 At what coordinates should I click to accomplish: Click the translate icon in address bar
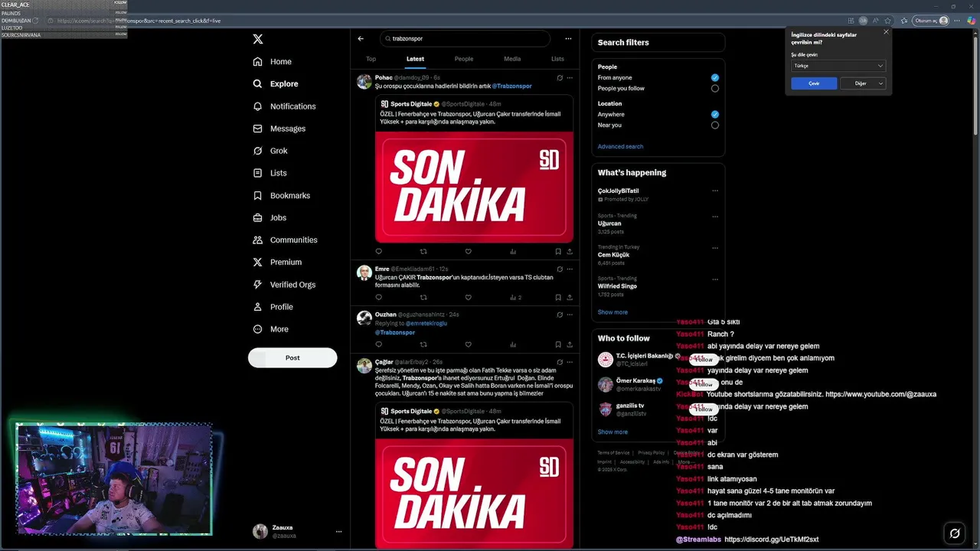(864, 21)
